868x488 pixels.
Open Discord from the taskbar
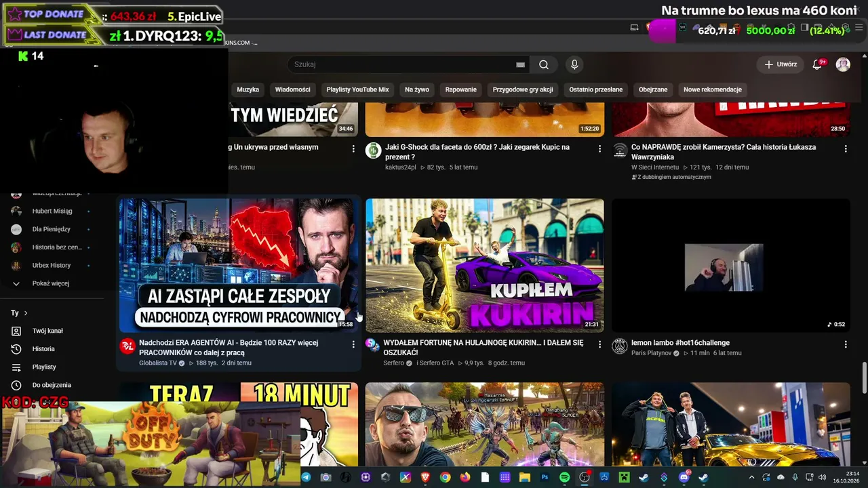tap(684, 477)
